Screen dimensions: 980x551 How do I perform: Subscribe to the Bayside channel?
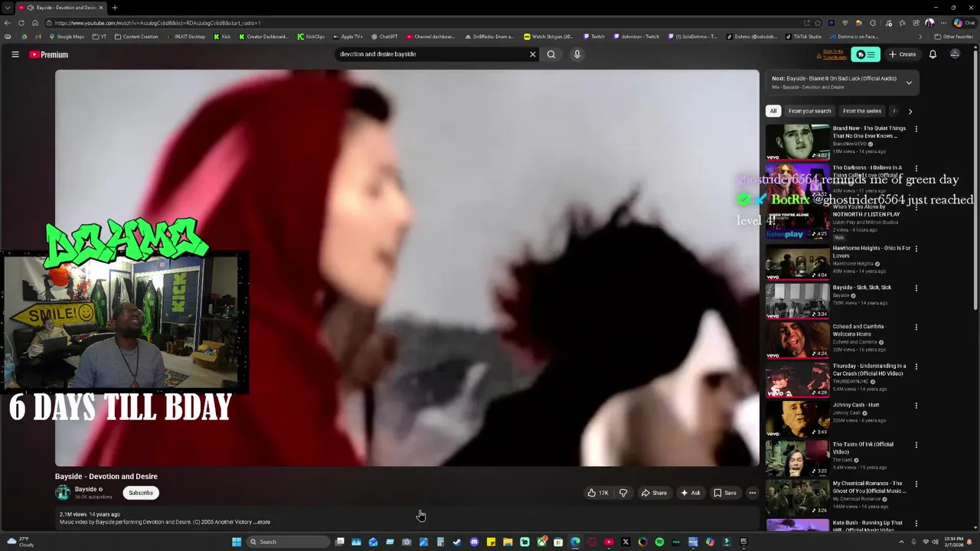point(141,493)
